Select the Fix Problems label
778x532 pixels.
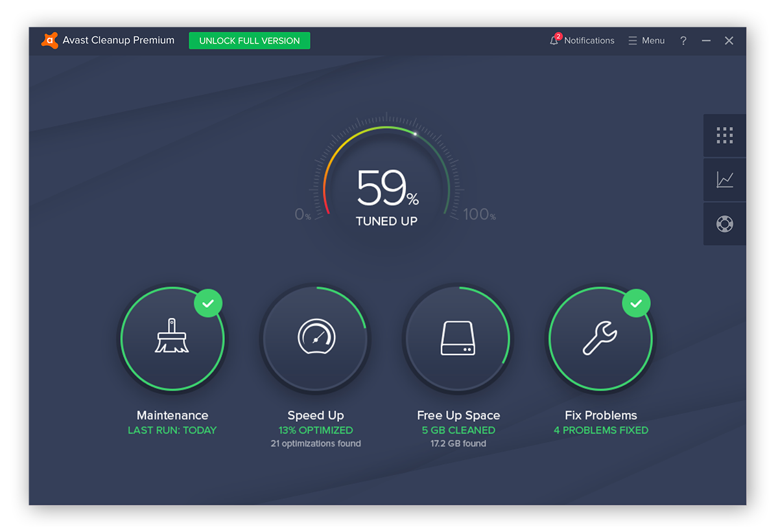point(601,415)
